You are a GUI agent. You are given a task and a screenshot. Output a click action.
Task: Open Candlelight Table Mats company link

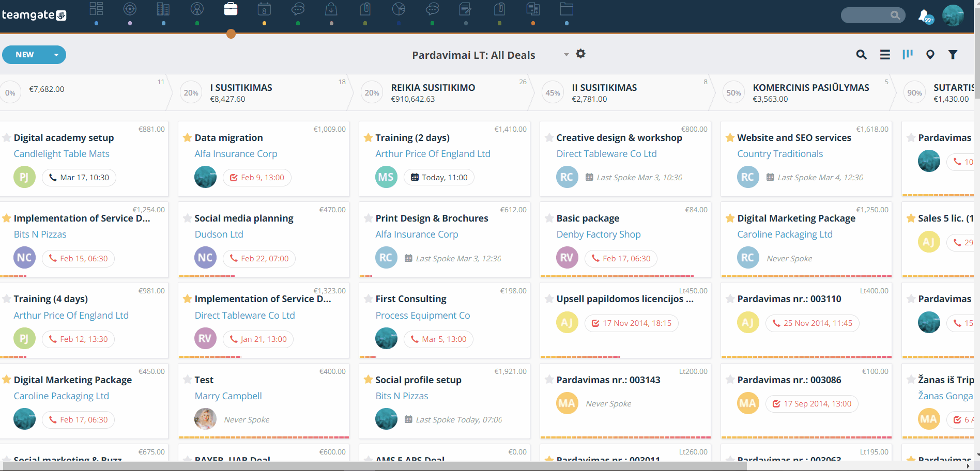click(x=62, y=153)
